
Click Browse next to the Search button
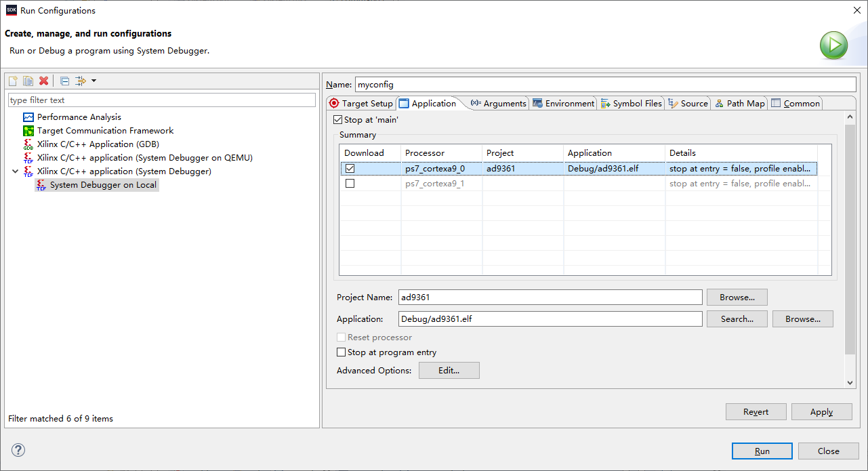[x=803, y=319]
